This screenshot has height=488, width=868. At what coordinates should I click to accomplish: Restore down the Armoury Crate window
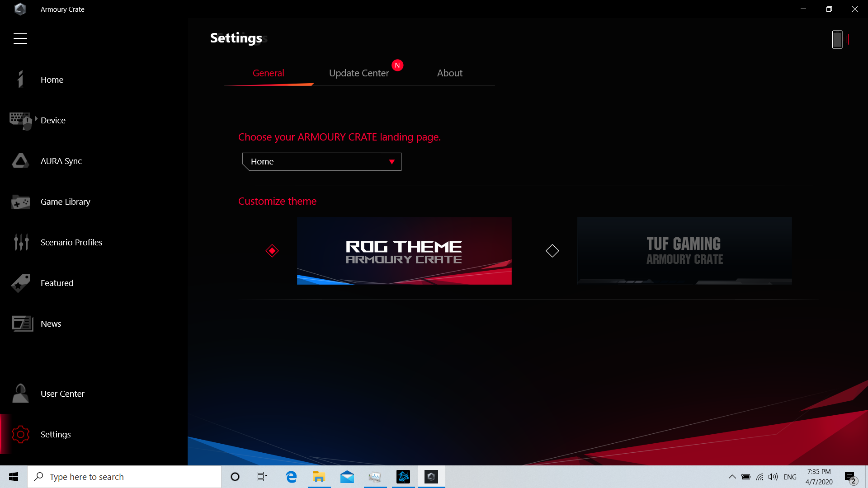[x=829, y=9]
